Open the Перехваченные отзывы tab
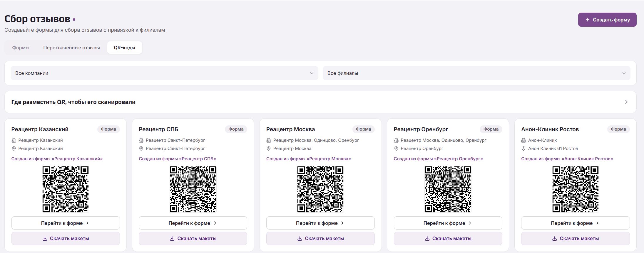 click(71, 48)
